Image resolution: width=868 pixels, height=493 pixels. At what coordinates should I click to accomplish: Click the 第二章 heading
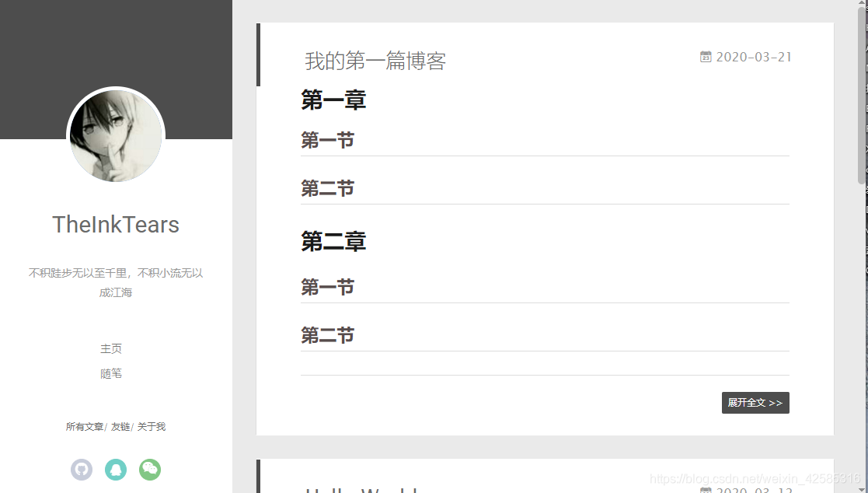333,242
